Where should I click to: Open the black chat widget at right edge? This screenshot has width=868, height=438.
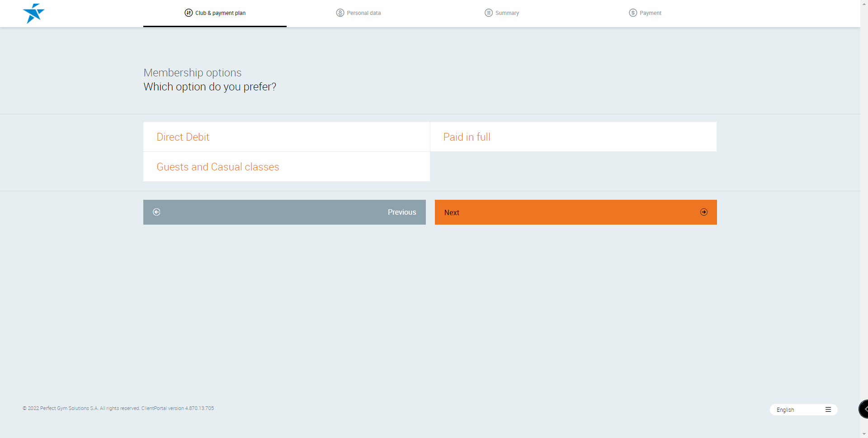point(863,409)
